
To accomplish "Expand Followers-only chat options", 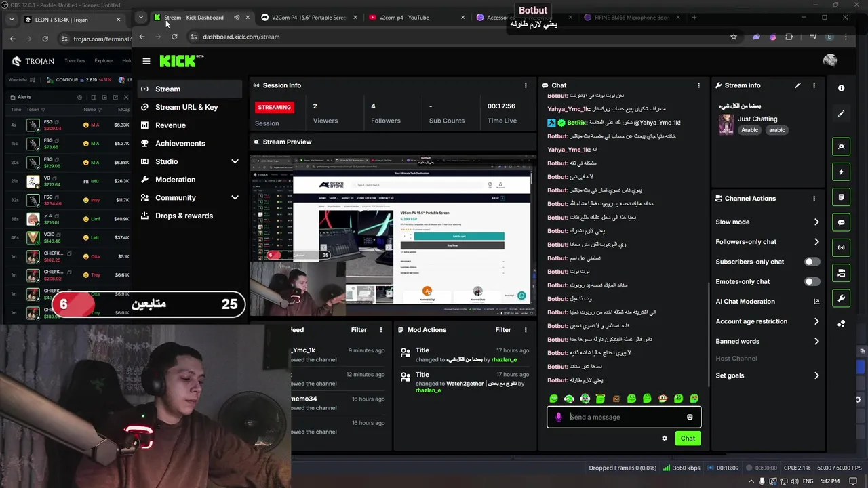I will click(816, 241).
